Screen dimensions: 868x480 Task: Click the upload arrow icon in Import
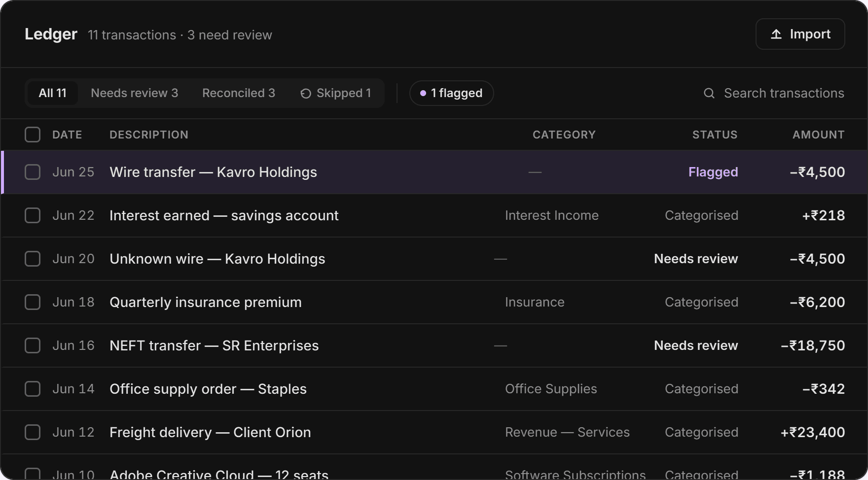coord(776,34)
